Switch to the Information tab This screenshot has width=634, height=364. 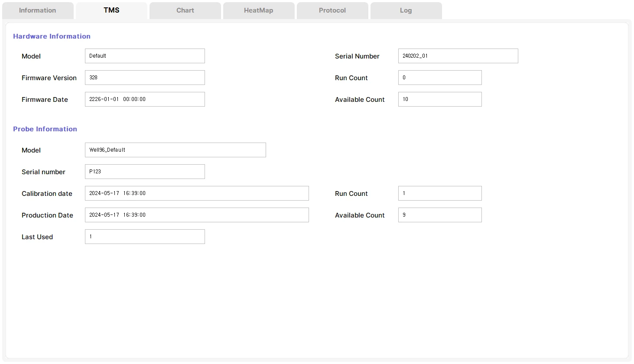tap(38, 10)
